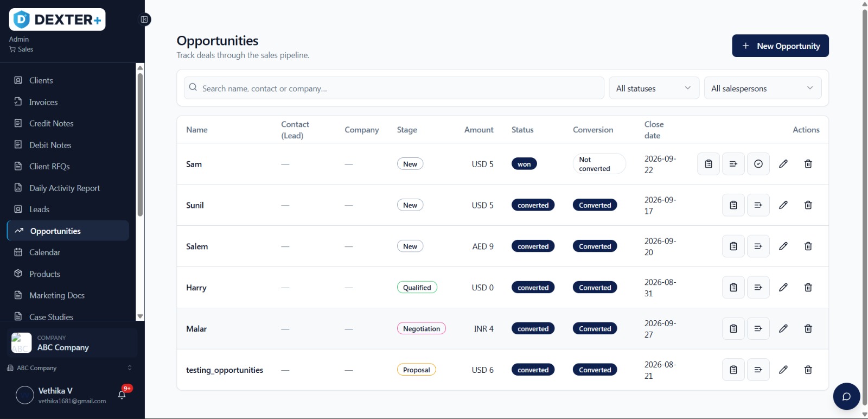Open Invoices in the sidebar

coord(68,102)
